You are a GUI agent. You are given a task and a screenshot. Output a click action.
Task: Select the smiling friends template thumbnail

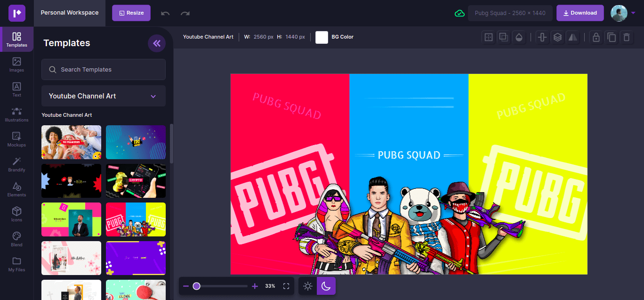[71, 142]
